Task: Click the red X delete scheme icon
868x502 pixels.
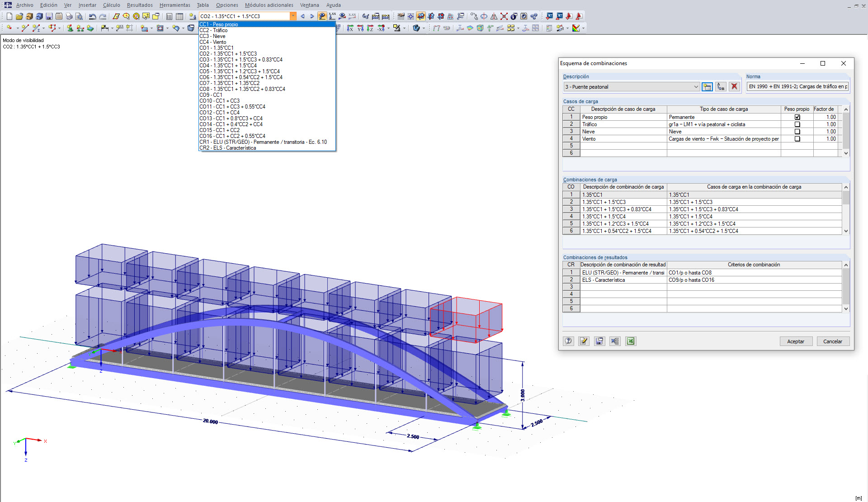Action: [x=734, y=86]
